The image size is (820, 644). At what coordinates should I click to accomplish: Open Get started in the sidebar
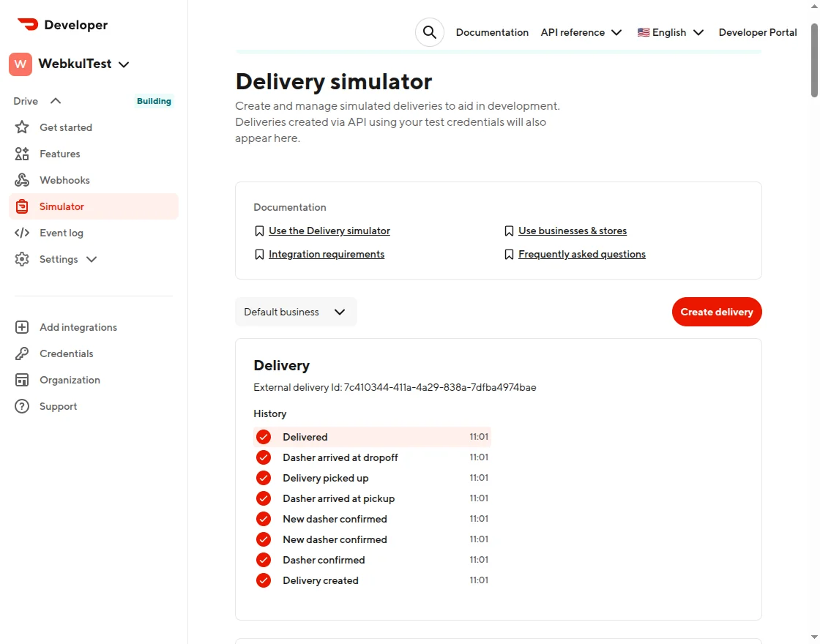click(x=66, y=127)
